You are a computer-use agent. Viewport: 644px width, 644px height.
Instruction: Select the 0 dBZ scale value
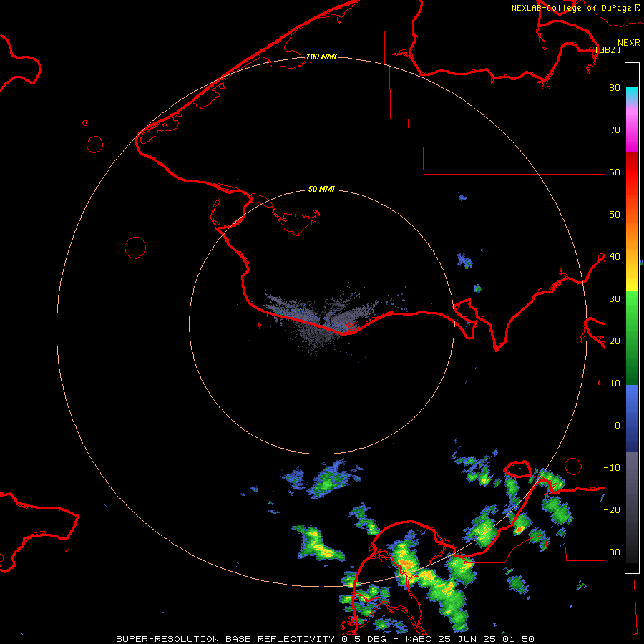pos(618,426)
